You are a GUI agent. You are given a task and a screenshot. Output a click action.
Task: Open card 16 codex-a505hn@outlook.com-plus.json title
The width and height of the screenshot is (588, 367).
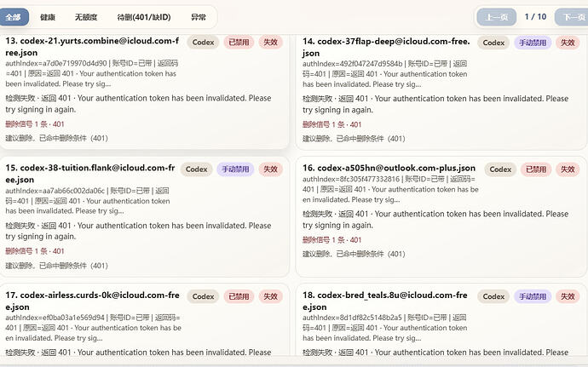coord(389,168)
